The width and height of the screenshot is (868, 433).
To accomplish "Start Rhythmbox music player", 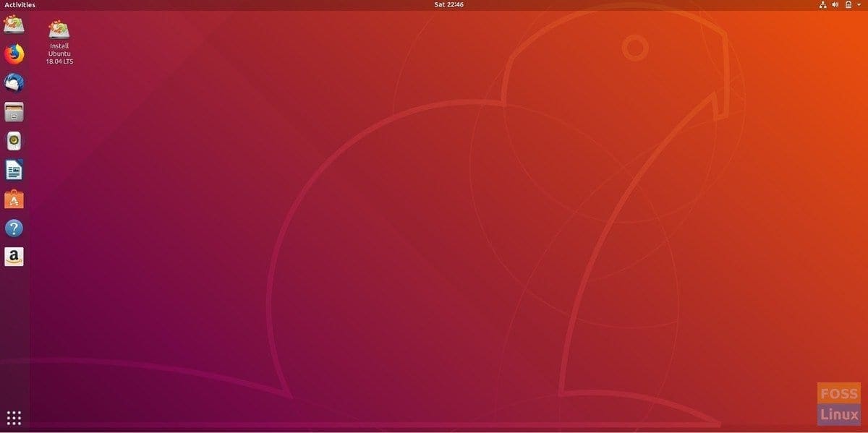I will click(x=14, y=141).
